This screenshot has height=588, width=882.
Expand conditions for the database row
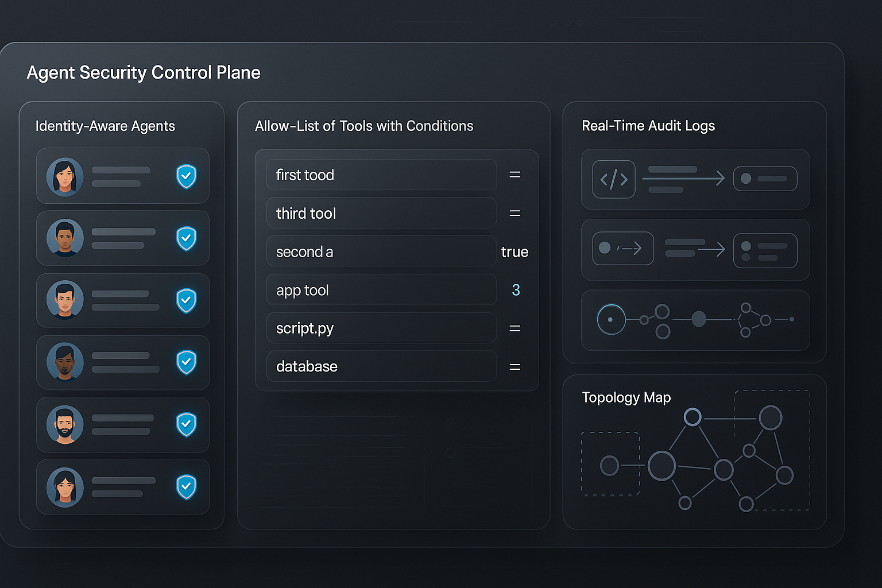[514, 367]
